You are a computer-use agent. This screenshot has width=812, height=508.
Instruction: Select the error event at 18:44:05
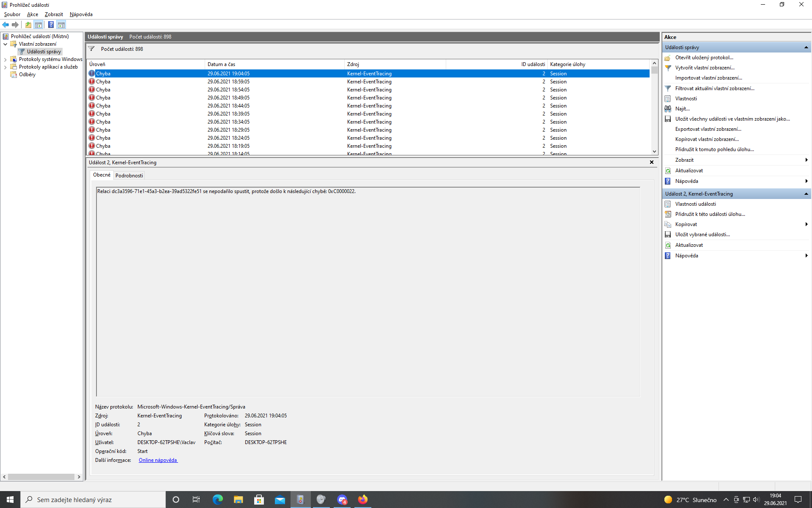(x=228, y=106)
